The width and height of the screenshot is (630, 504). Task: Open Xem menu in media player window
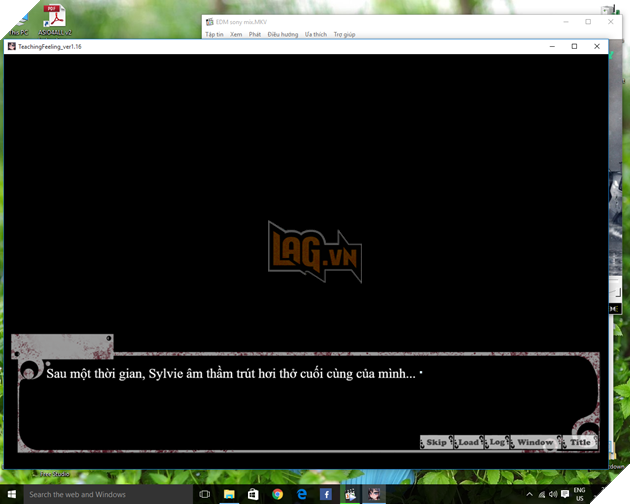pyautogui.click(x=236, y=35)
